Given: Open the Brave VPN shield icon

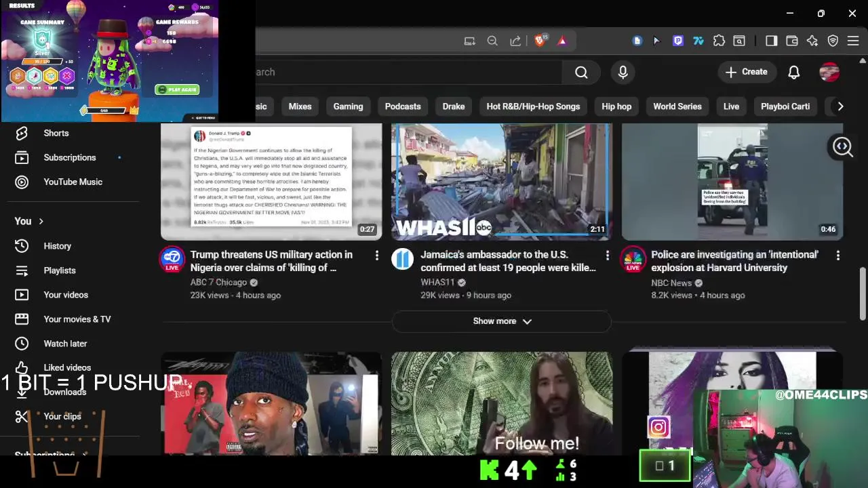Looking at the screenshot, I should point(833,41).
